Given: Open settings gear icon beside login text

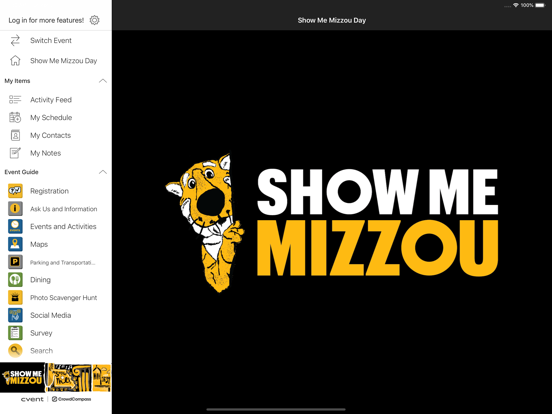Looking at the screenshot, I should coord(94,20).
